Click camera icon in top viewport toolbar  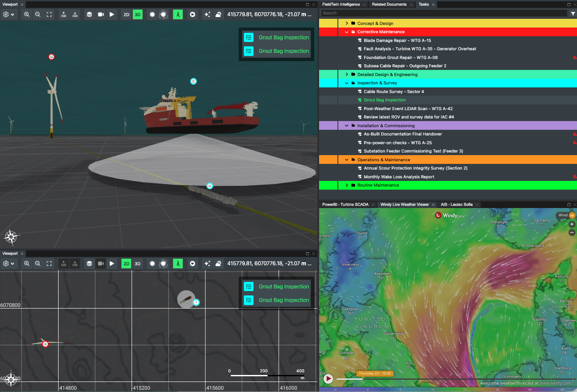tap(101, 14)
